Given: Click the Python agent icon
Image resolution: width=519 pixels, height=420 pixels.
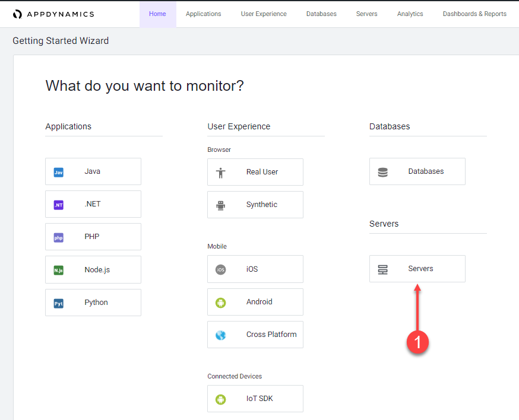Looking at the screenshot, I should (59, 304).
